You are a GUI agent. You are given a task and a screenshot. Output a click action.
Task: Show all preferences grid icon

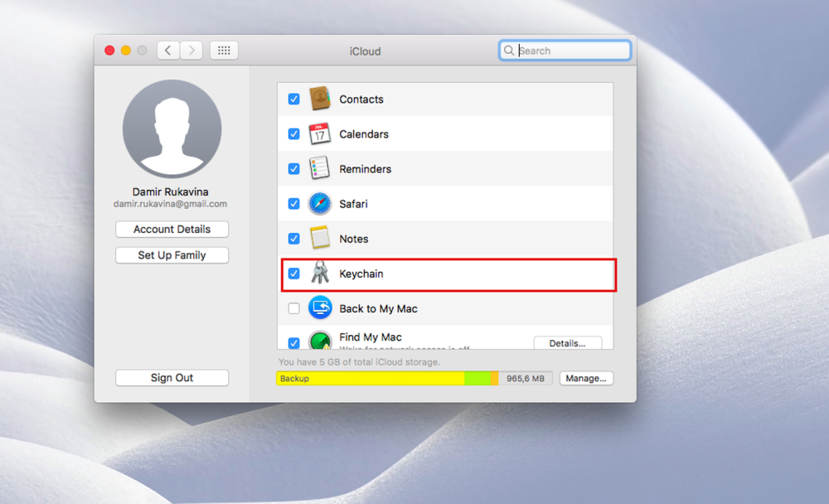tap(224, 51)
